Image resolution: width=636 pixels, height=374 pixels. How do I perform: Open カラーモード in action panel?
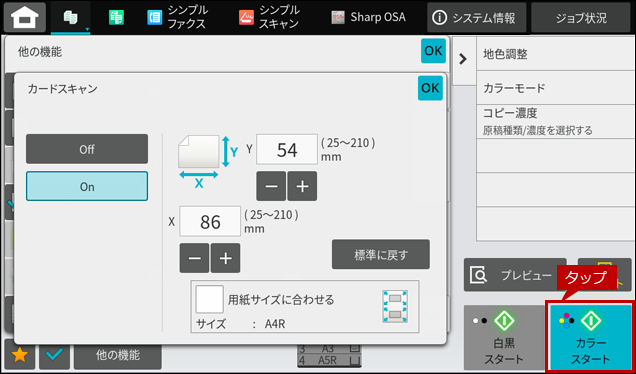point(556,88)
